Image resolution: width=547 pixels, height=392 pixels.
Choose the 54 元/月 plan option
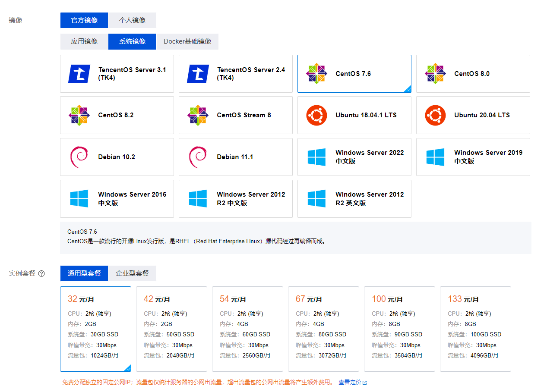(x=247, y=329)
